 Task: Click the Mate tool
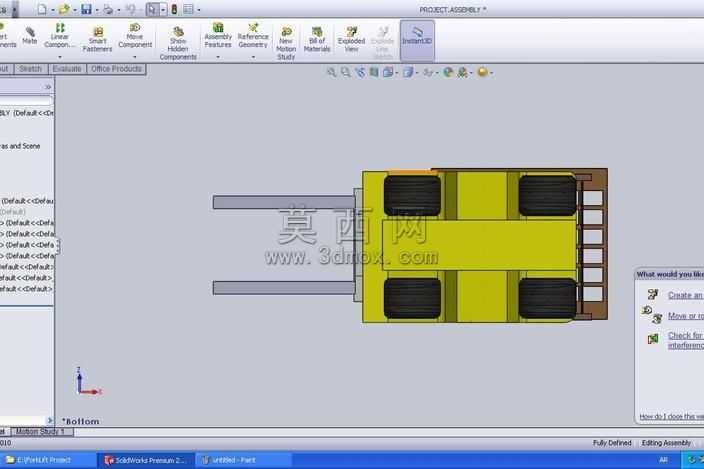[x=30, y=35]
